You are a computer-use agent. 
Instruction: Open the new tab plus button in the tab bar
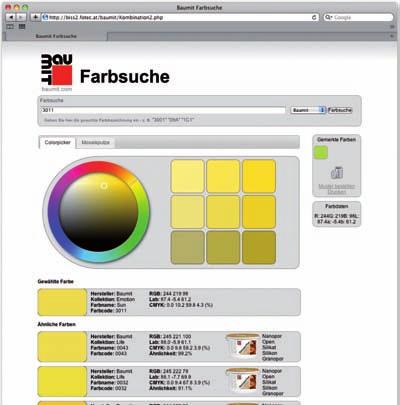392,36
